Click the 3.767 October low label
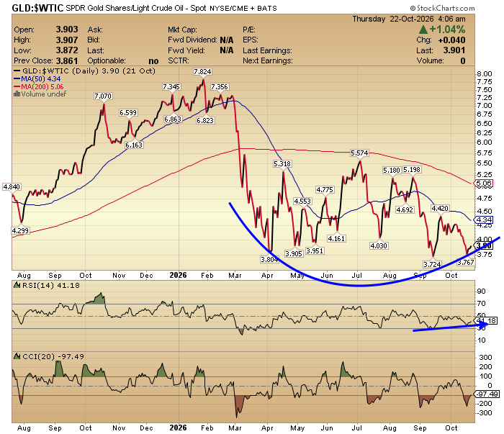The height and width of the screenshot is (434, 504). click(x=466, y=263)
